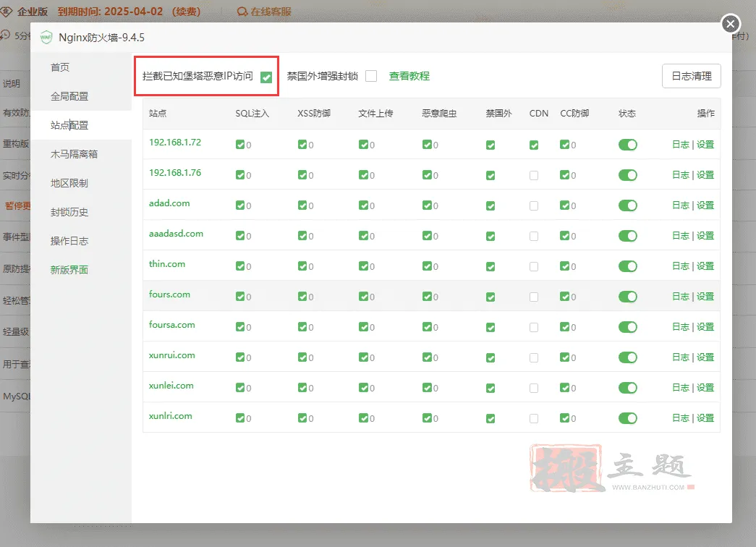Toggle CC防御 checkbox for 192.168.1.76
This screenshot has height=547, width=756.
pos(564,174)
